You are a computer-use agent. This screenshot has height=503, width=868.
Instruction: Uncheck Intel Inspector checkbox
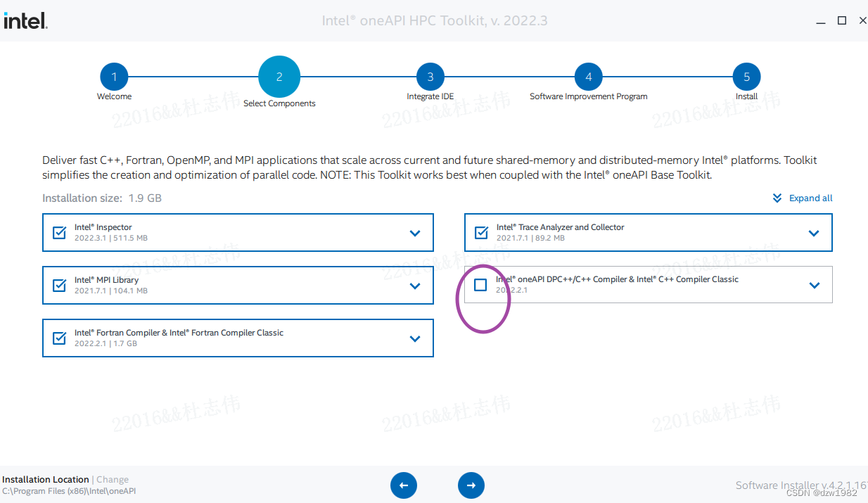click(60, 233)
